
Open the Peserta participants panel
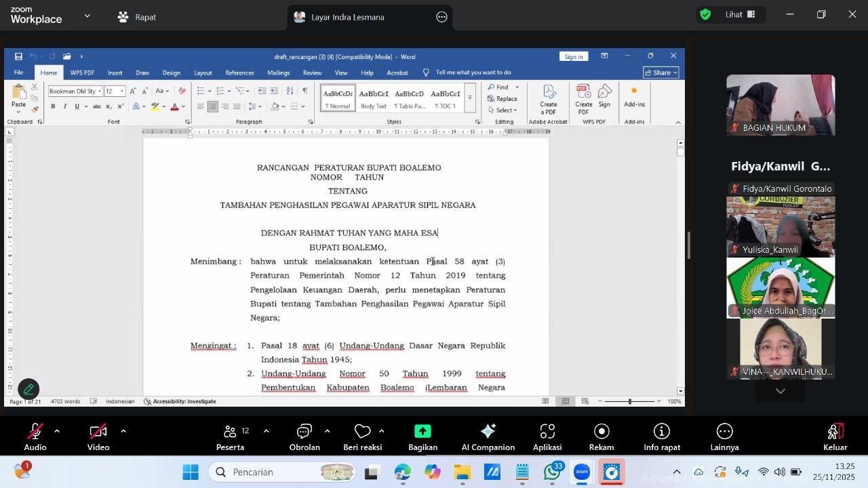(x=230, y=437)
